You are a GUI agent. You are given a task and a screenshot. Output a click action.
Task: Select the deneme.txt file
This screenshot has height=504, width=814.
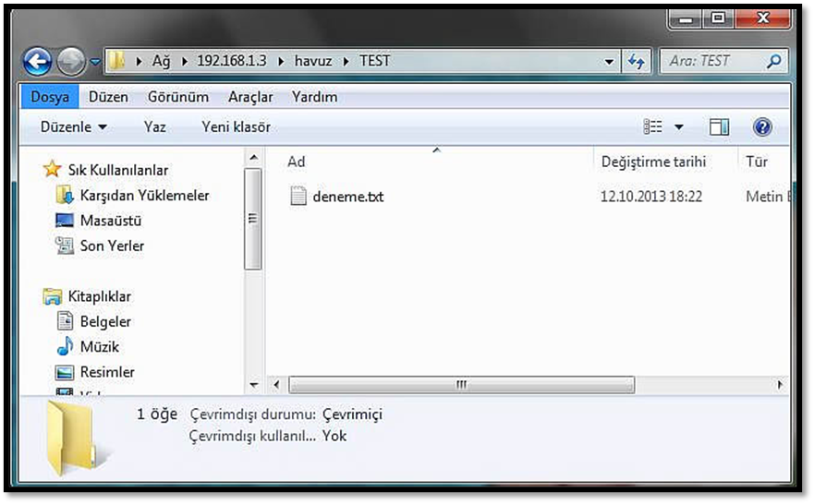(x=347, y=196)
